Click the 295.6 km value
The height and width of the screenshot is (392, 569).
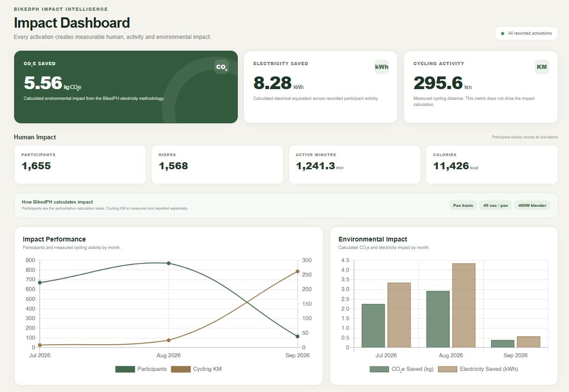[442, 83]
